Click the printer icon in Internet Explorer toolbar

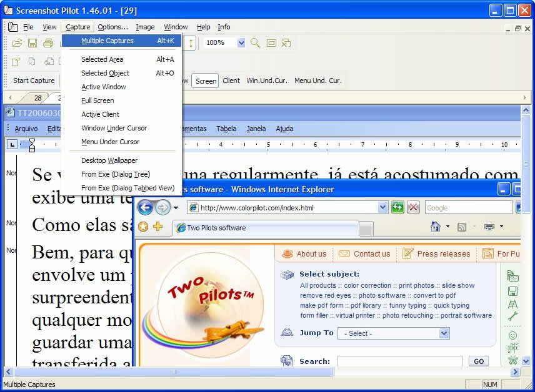[x=489, y=227]
